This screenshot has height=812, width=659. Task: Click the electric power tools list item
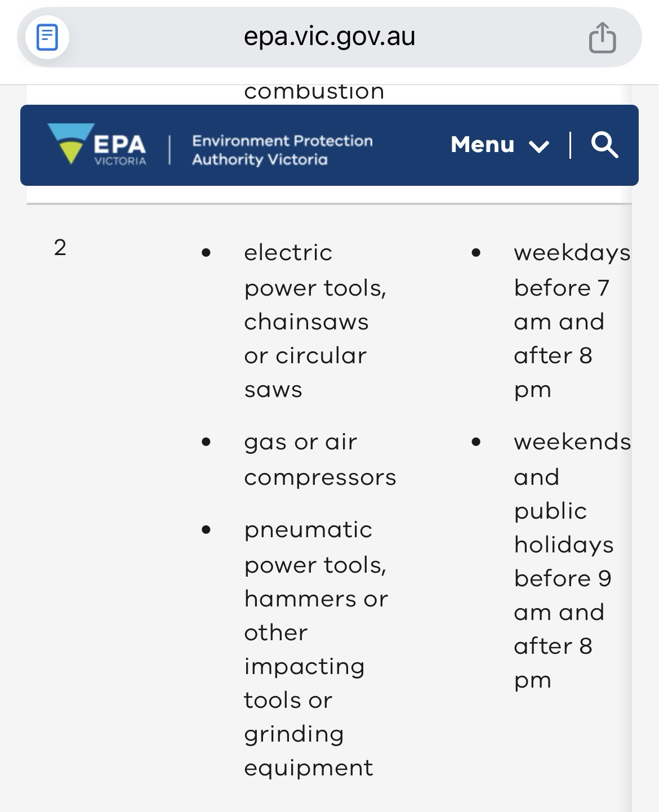[315, 321]
